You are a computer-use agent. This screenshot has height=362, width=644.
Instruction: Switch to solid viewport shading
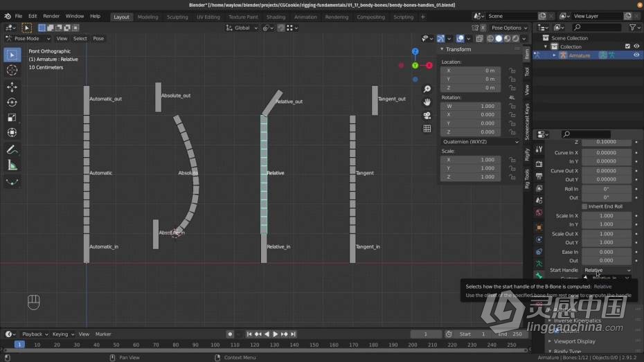pos(499,39)
